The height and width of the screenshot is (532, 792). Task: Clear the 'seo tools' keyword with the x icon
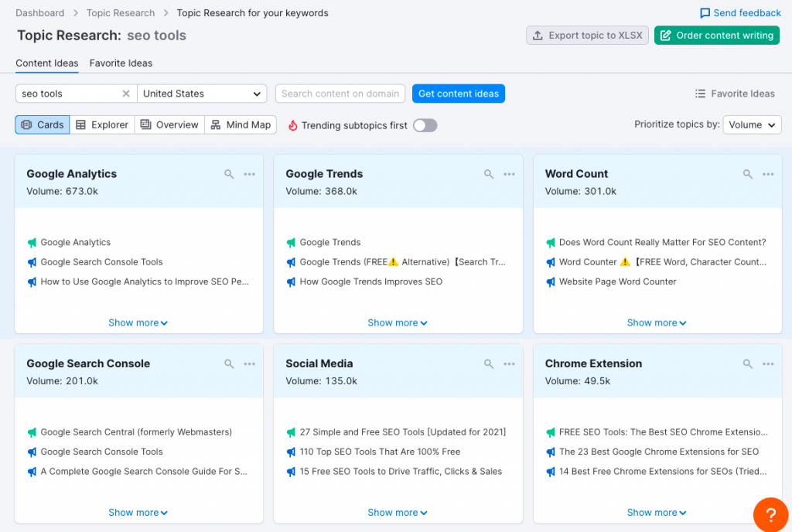click(x=127, y=93)
